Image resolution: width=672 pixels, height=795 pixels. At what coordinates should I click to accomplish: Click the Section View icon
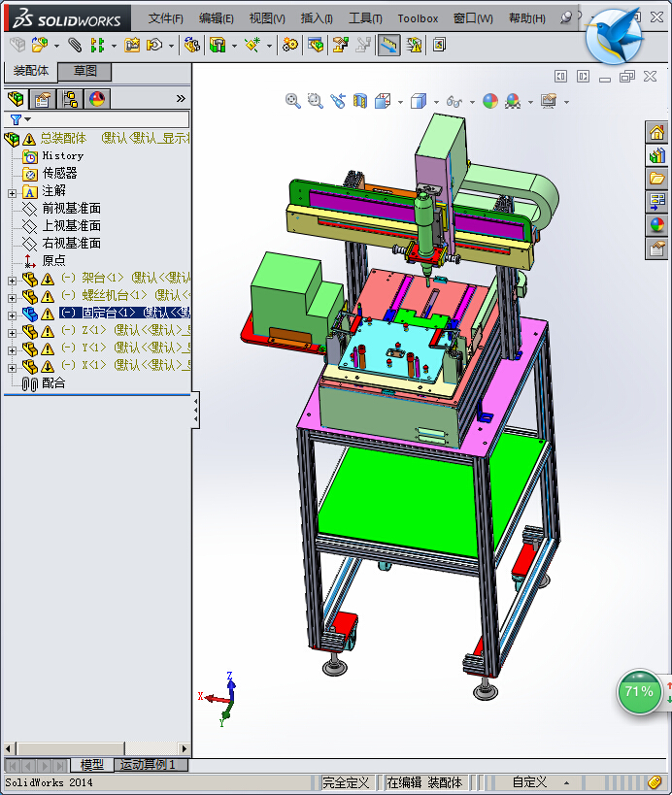359,101
